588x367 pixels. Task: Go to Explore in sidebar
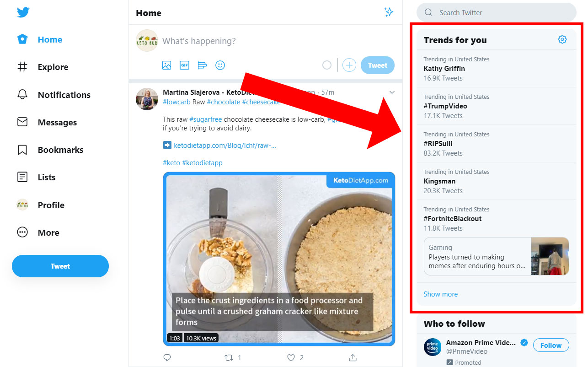pyautogui.click(x=43, y=67)
